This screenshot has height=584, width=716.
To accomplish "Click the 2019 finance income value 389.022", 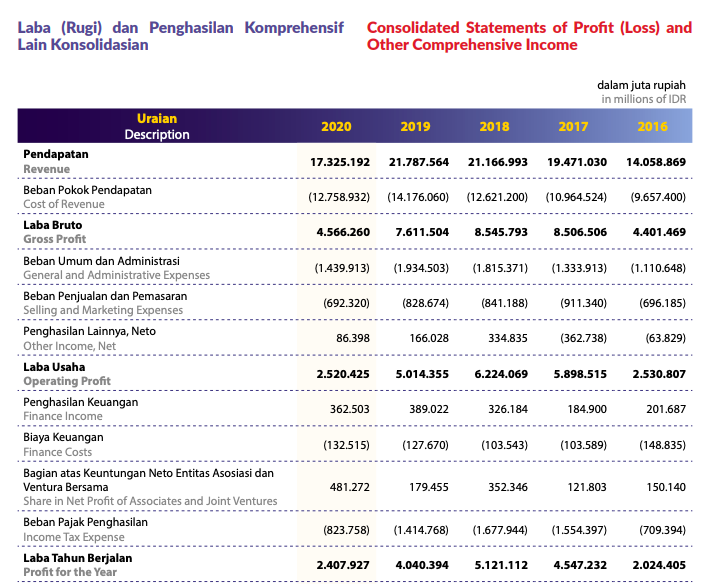I will click(421, 409).
